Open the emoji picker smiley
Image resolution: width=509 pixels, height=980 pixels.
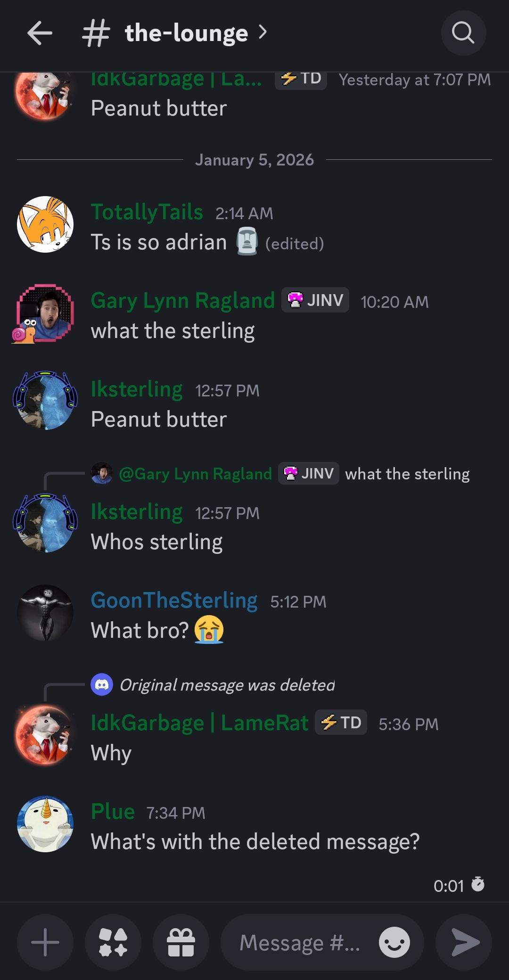394,942
